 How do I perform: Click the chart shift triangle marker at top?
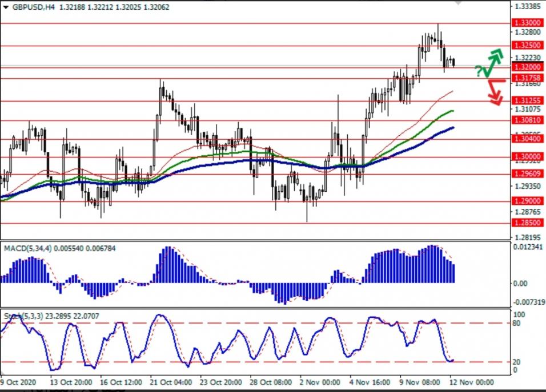click(457, 3)
